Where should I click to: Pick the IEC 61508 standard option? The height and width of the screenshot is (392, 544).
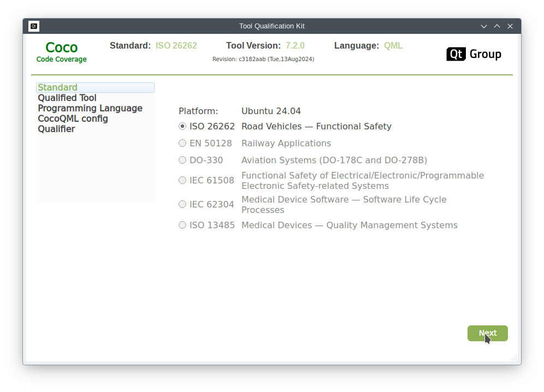[182, 180]
